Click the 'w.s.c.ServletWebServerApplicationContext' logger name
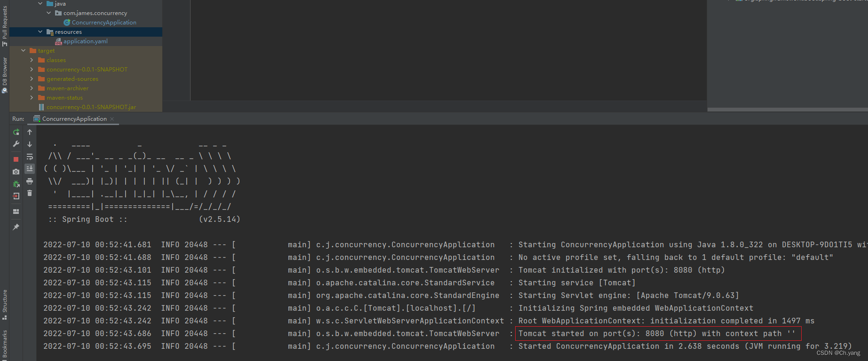868x361 pixels. 410,321
